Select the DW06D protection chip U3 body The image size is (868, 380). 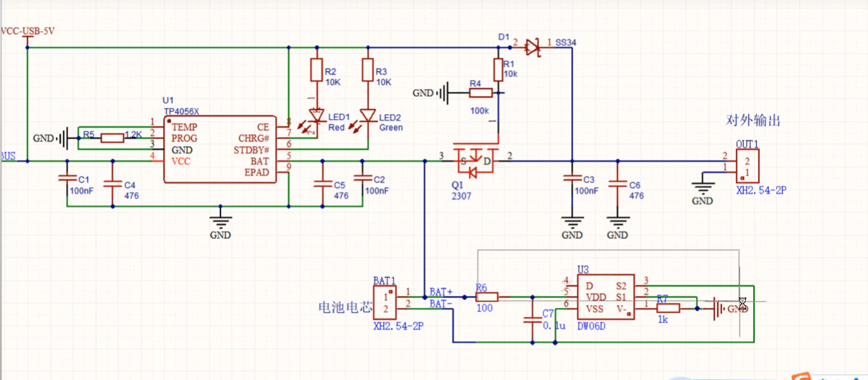pyautogui.click(x=606, y=298)
